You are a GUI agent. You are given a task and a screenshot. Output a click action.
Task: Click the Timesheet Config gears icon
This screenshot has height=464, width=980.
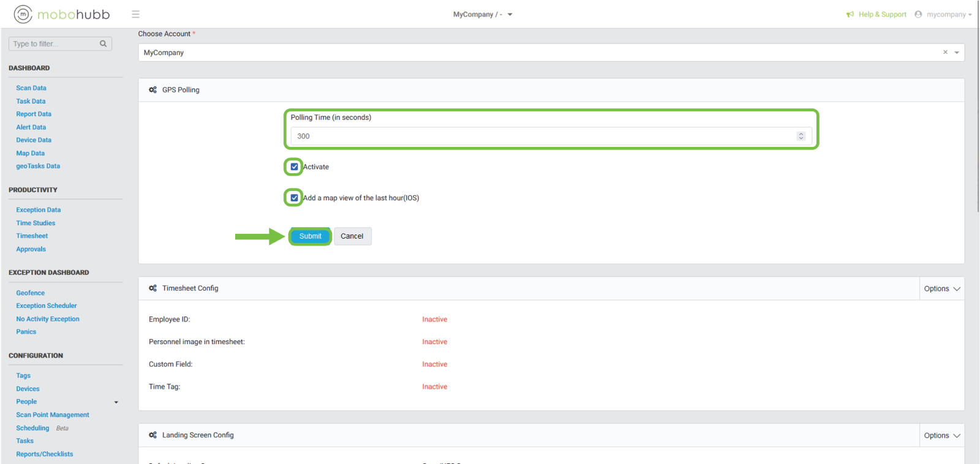[153, 288]
